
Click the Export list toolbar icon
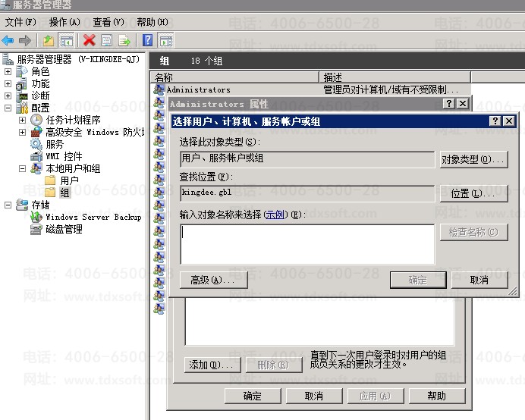tap(124, 40)
